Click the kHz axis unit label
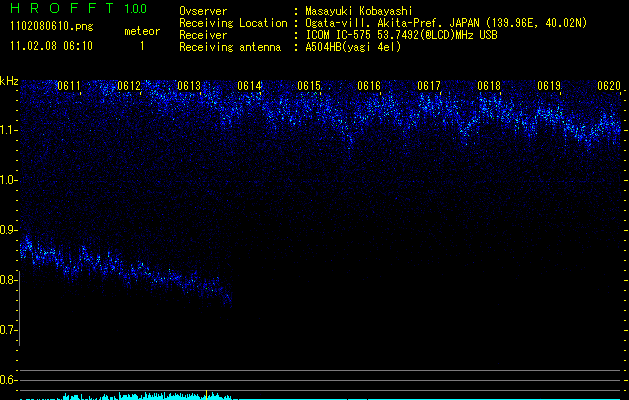This screenshot has height=400, width=629. coord(9,80)
